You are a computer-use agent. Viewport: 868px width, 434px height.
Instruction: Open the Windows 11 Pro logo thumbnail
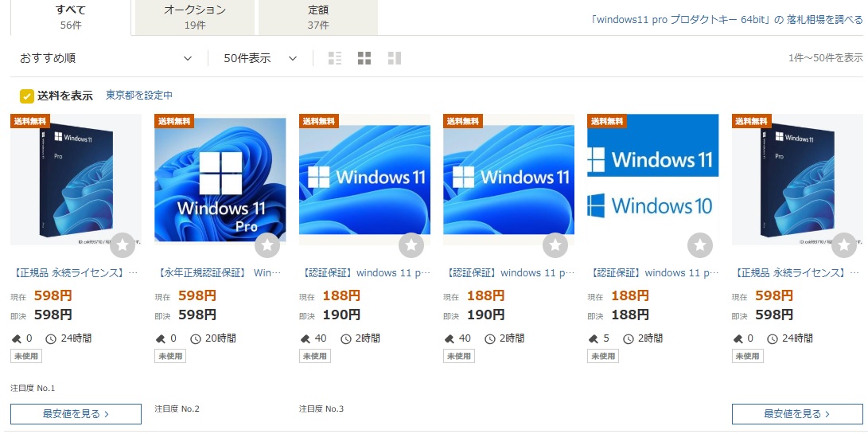coord(220,180)
